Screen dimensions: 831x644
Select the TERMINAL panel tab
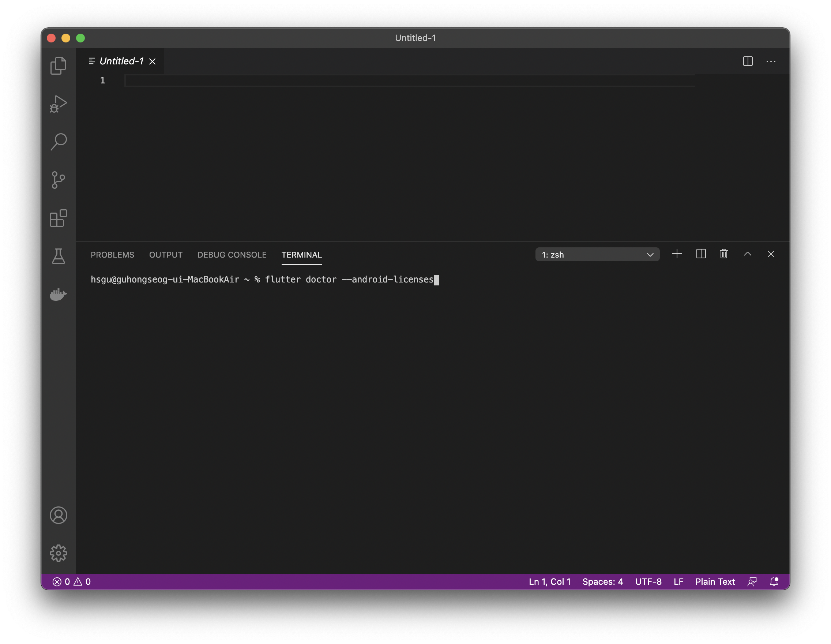pos(301,255)
